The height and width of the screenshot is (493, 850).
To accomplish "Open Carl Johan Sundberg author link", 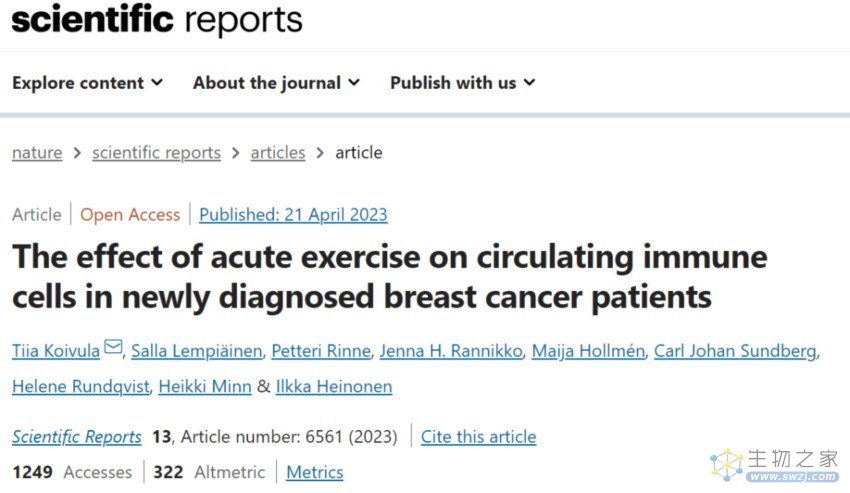I will [735, 351].
